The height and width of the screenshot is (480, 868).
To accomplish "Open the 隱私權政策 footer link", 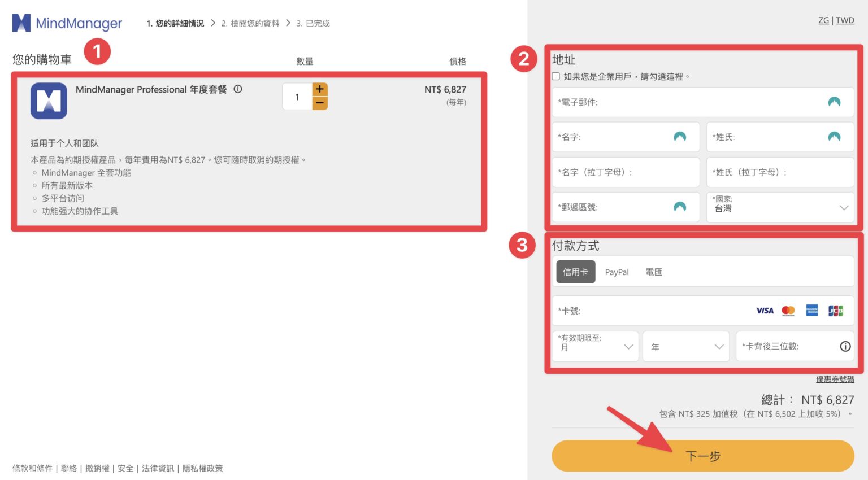I will (202, 468).
